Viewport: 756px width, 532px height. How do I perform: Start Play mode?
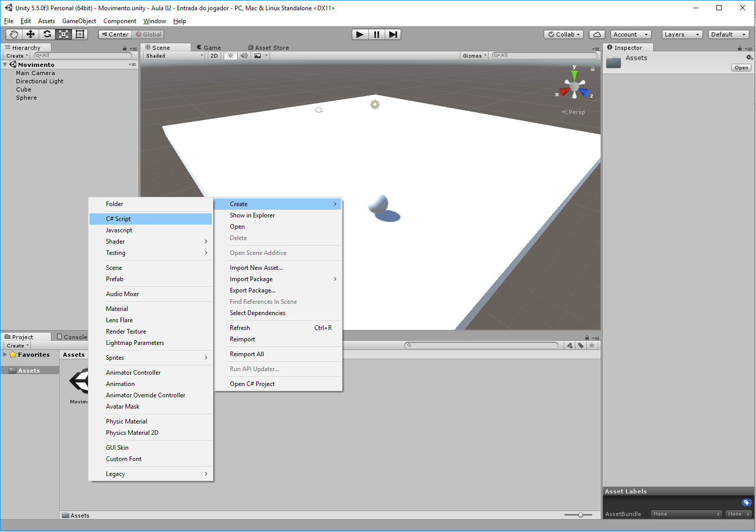click(360, 34)
